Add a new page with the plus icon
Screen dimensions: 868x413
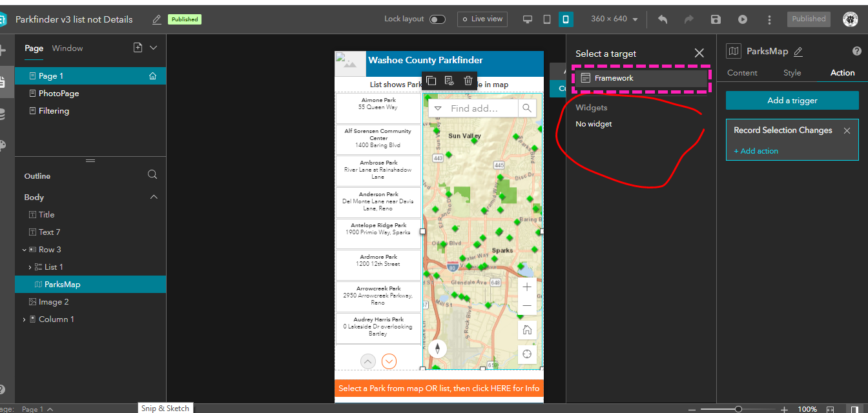[136, 48]
